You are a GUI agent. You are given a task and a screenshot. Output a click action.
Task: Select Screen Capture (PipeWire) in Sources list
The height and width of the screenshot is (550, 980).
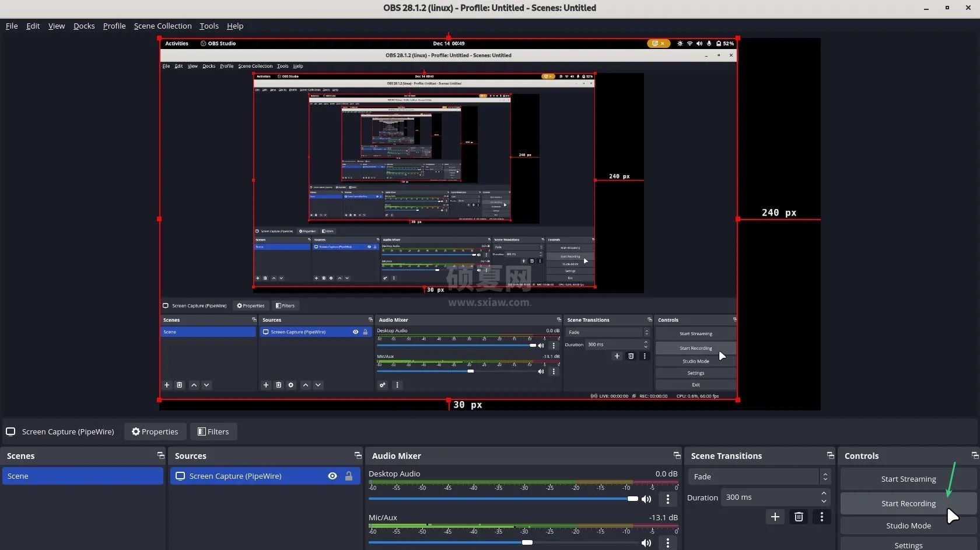pyautogui.click(x=265, y=476)
